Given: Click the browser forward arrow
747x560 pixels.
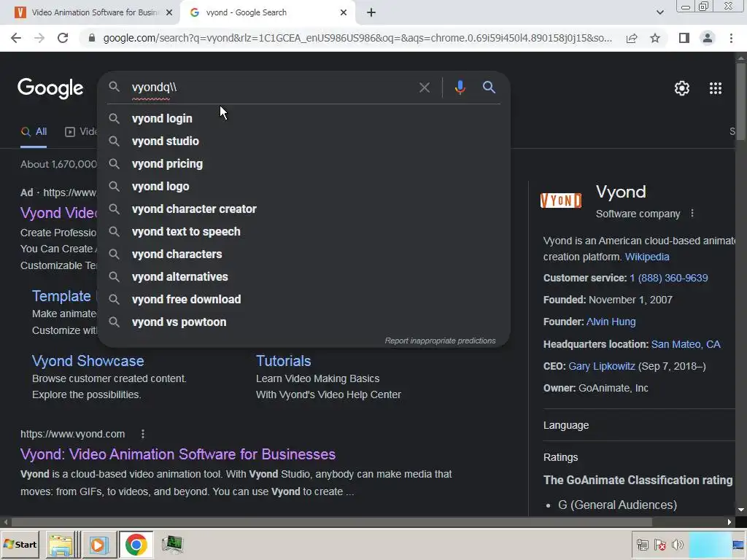Looking at the screenshot, I should pos(39,38).
